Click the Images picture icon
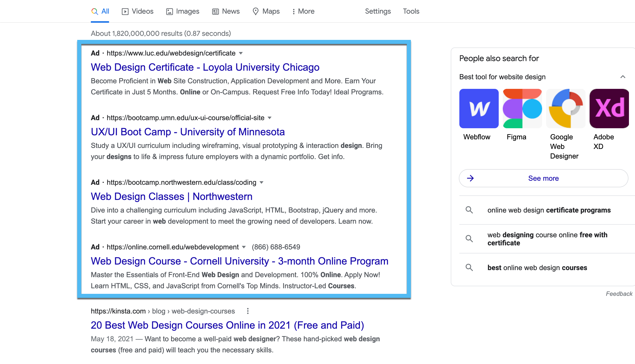The width and height of the screenshot is (635, 364). click(170, 12)
